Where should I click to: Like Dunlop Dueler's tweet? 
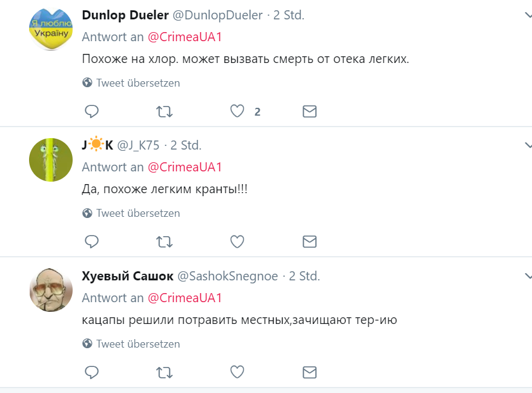click(x=237, y=111)
